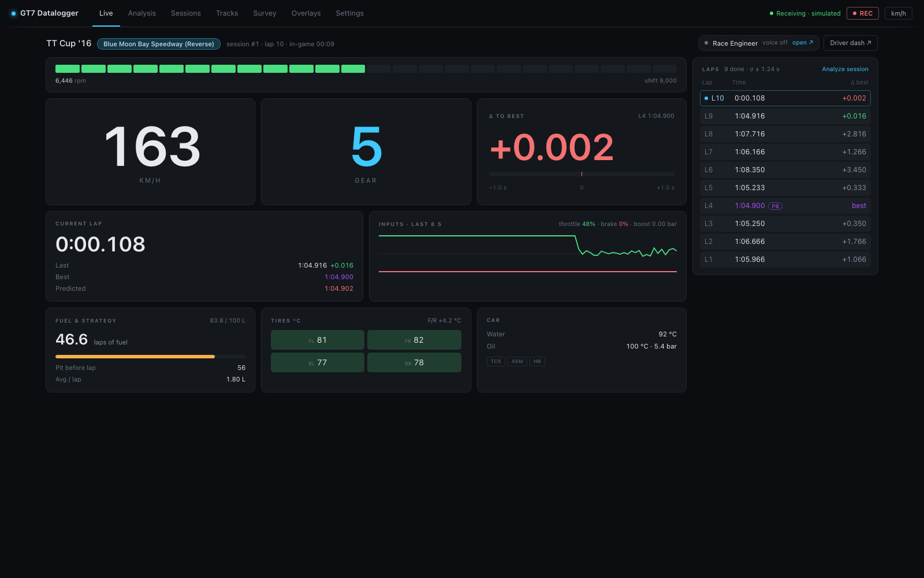The image size is (924, 578).
Task: Click the throttle and brake inputs graph
Action: [x=528, y=253]
